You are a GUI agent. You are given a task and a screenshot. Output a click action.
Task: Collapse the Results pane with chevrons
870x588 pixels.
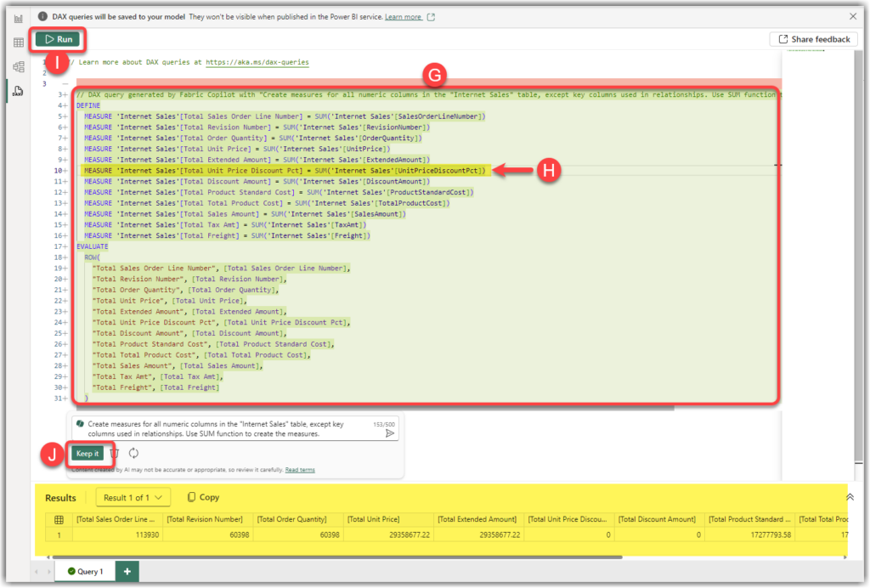pos(850,498)
